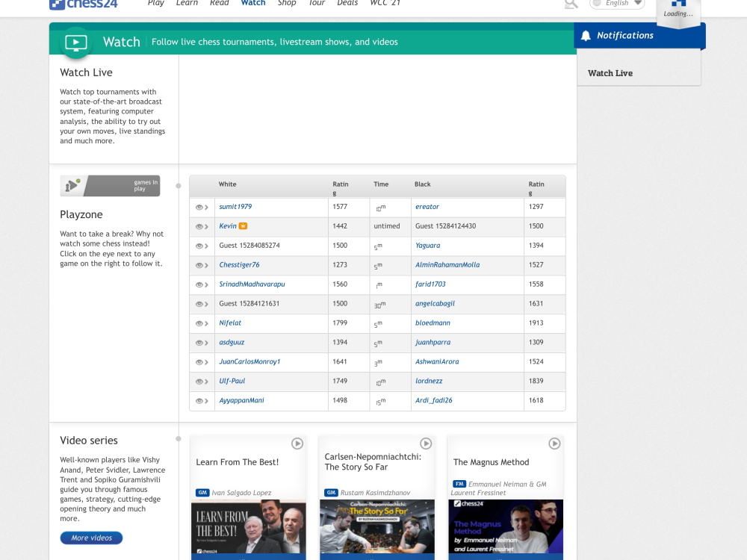Click the Black column header
This screenshot has width=747, height=560.
pyautogui.click(x=423, y=184)
